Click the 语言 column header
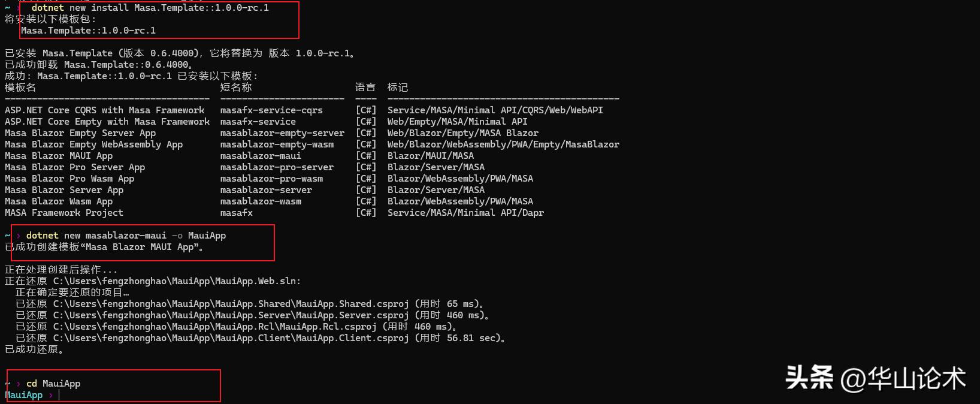The image size is (980, 404). [x=365, y=88]
